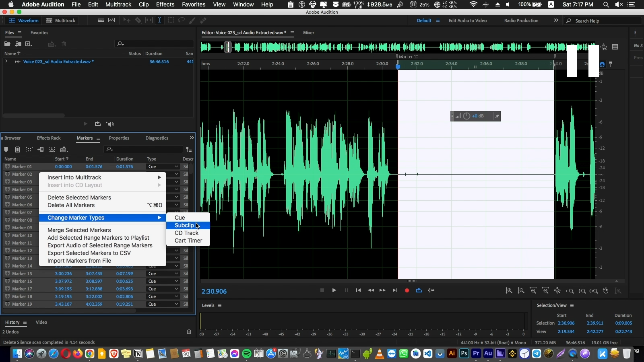Select Merge Selected Markers menu item
The height and width of the screenshot is (362, 644).
(103, 230)
